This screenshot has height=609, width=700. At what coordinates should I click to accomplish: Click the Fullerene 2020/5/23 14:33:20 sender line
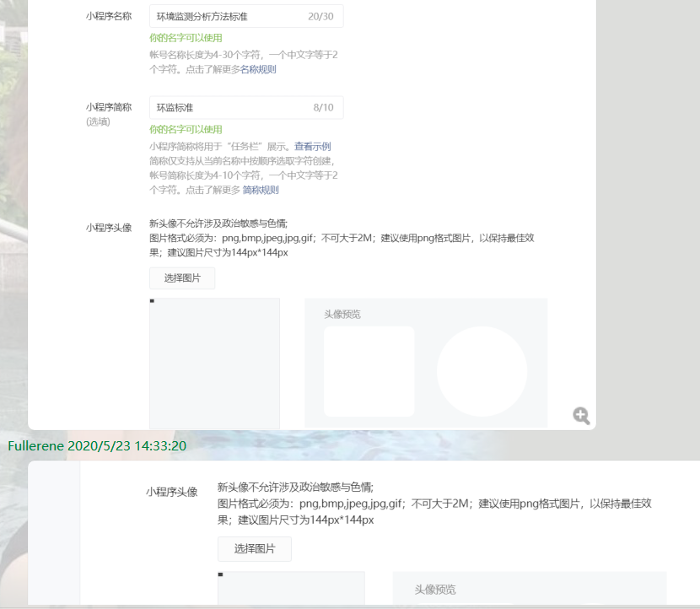[97, 445]
